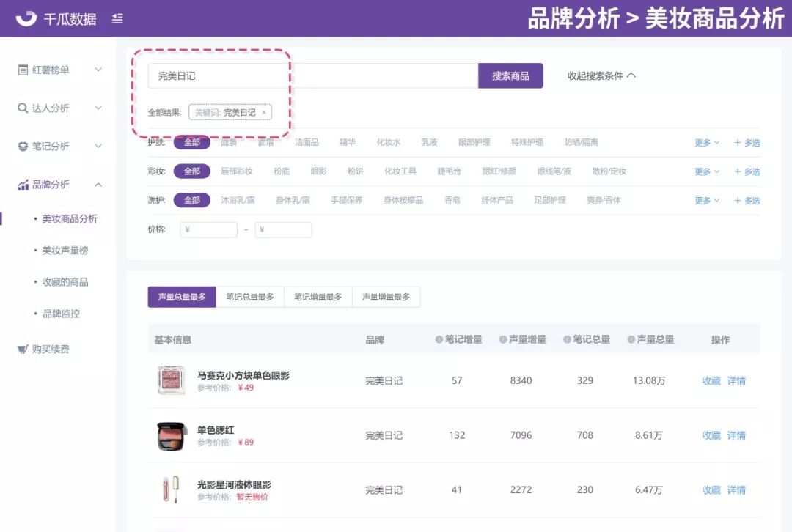Focus the product search field

[313, 75]
